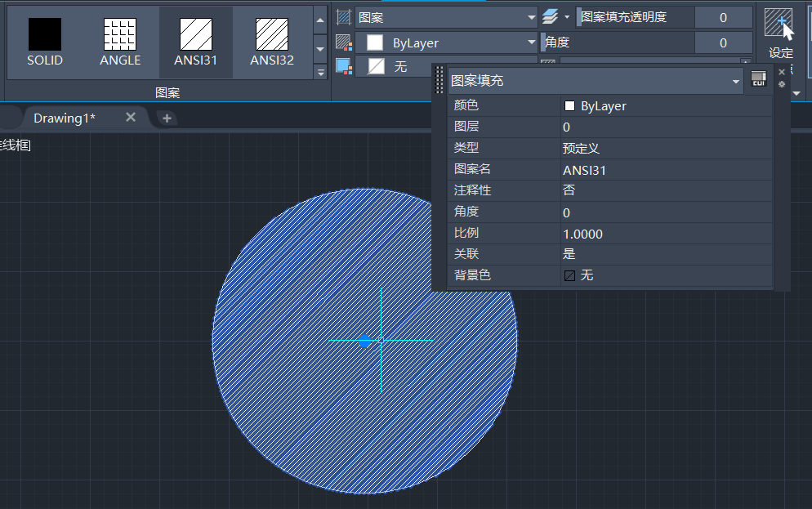The width and height of the screenshot is (812, 509).
Task: Click the hatch layer override icon
Action: coord(550,17)
